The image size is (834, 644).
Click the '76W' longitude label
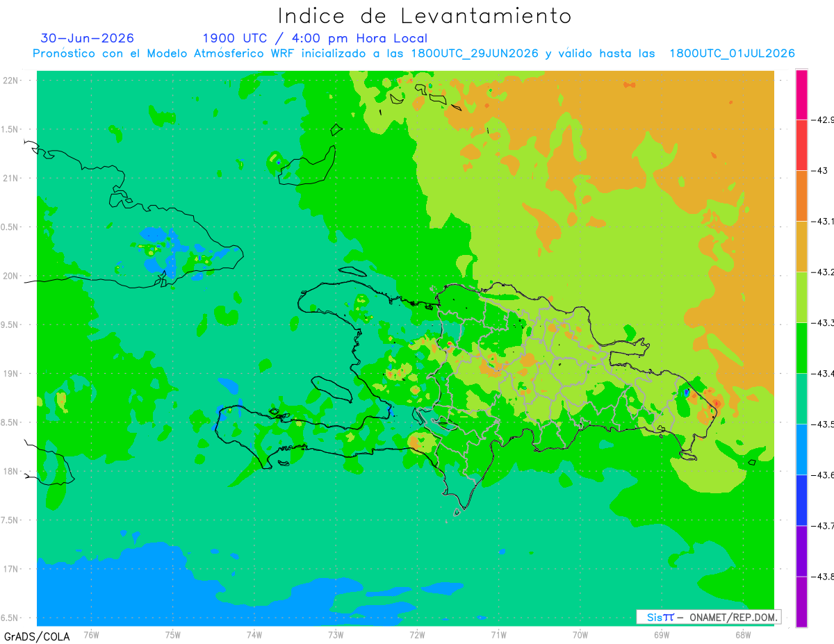(x=91, y=634)
